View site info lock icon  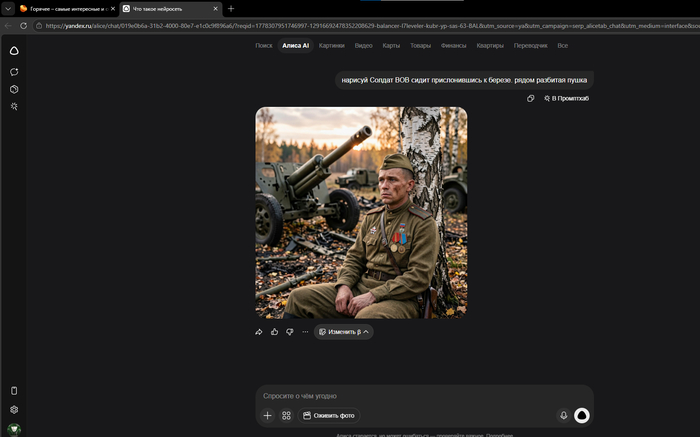(x=39, y=26)
